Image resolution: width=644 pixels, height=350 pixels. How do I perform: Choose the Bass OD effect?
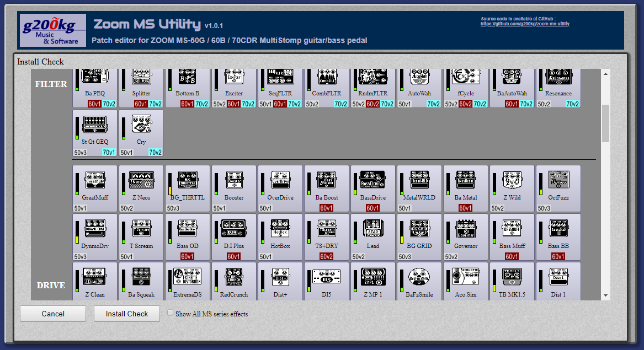188,237
